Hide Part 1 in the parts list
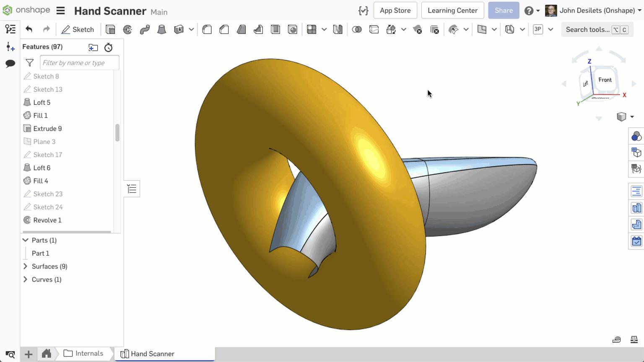 (x=41, y=253)
